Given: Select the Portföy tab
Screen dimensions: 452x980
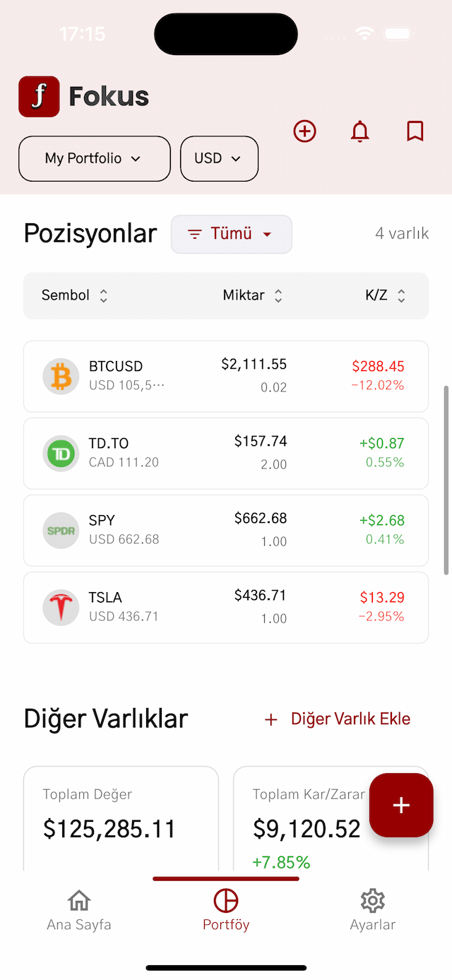Looking at the screenshot, I should [225, 909].
